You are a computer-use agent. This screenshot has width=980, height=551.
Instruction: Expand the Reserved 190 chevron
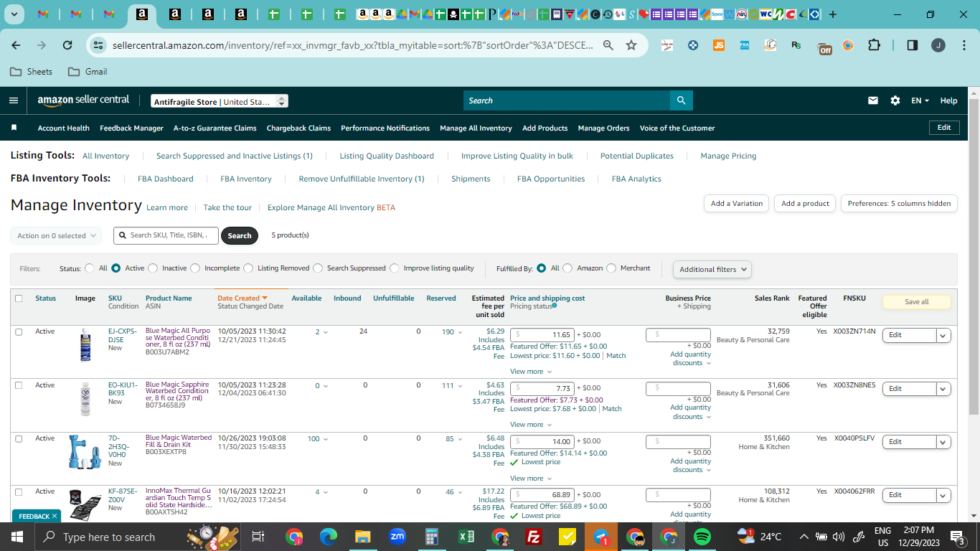pos(460,332)
